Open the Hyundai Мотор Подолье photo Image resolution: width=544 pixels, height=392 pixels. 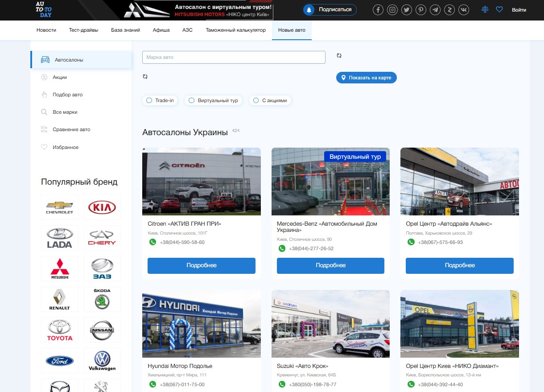click(x=202, y=324)
